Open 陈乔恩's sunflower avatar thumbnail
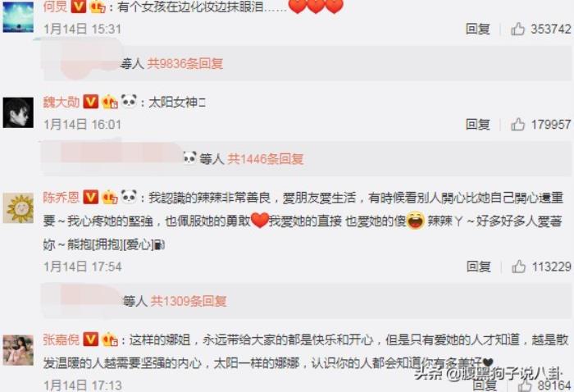Image resolution: width=574 pixels, height=392 pixels. coord(18,208)
